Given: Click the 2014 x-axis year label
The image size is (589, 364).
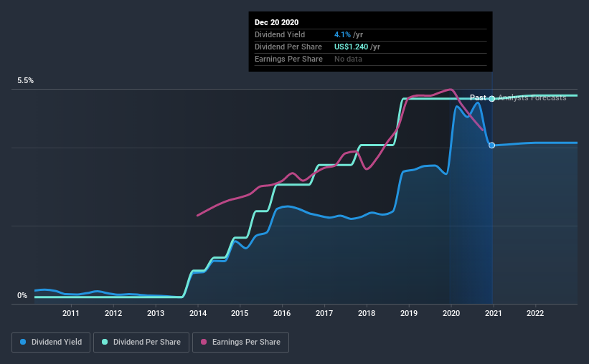Looking at the screenshot, I should tap(198, 313).
